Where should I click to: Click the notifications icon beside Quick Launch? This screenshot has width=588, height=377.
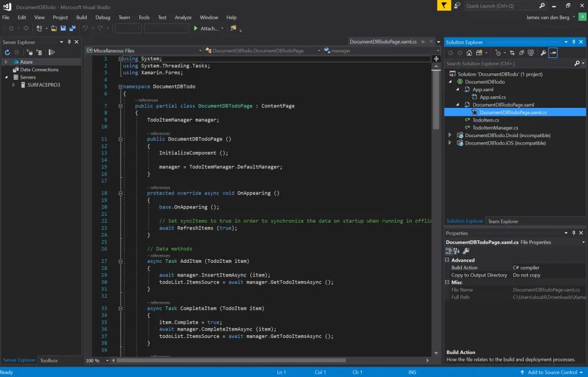tap(457, 6)
